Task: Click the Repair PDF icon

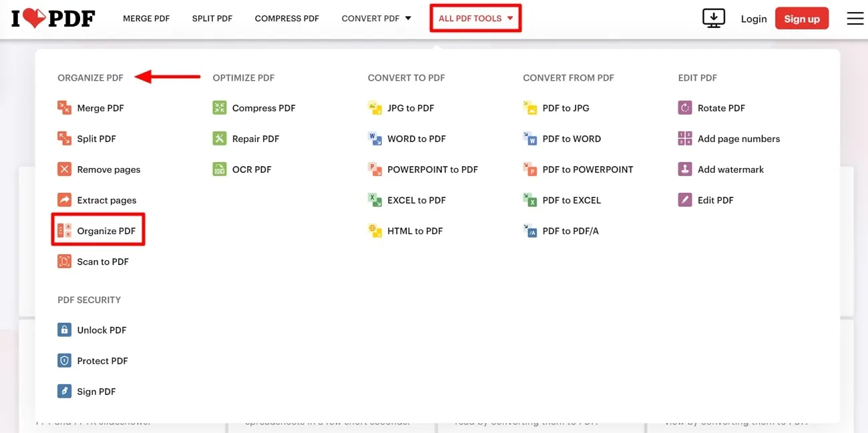Action: coord(219,138)
